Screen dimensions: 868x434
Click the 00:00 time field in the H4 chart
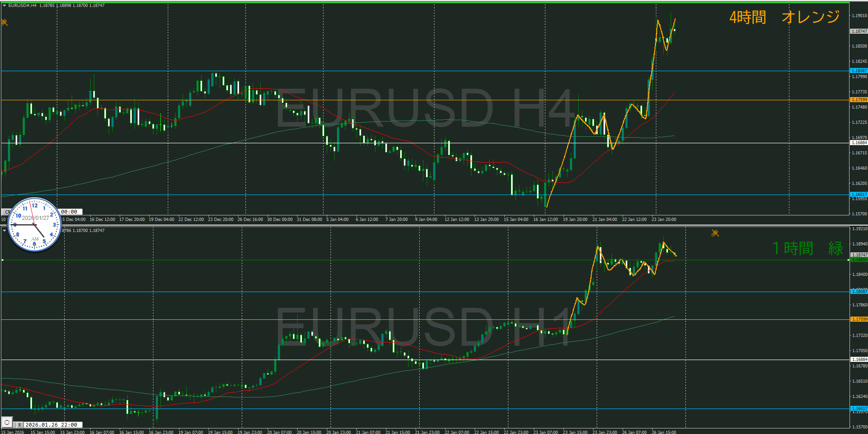70,212
